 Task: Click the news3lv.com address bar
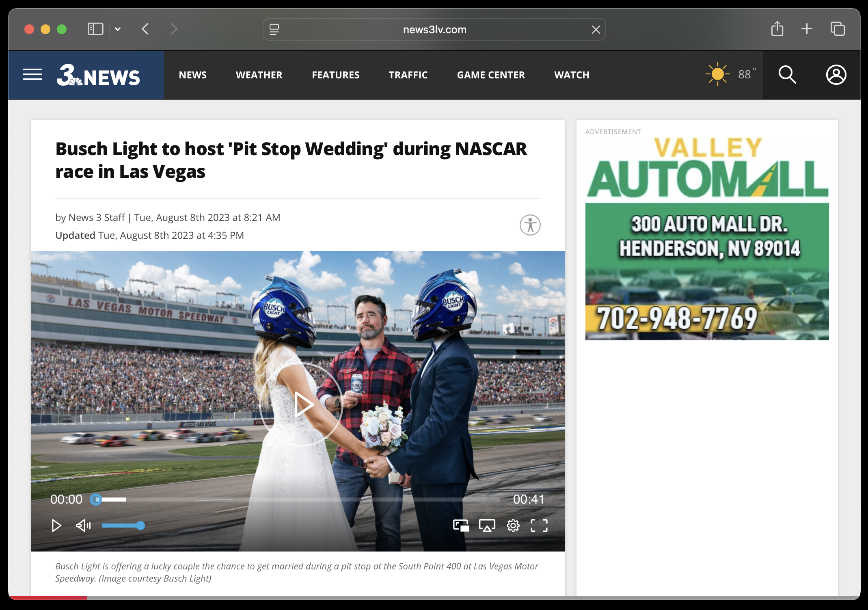(x=434, y=30)
